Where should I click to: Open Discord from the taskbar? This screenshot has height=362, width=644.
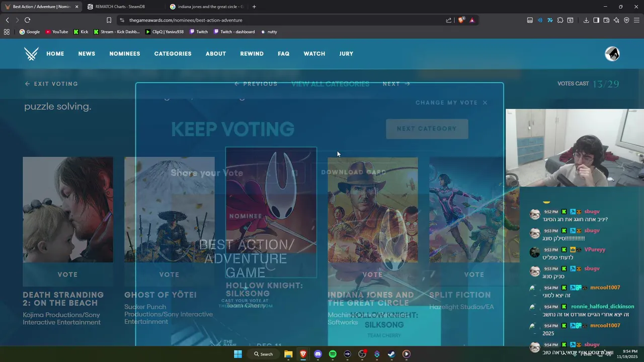click(x=318, y=354)
